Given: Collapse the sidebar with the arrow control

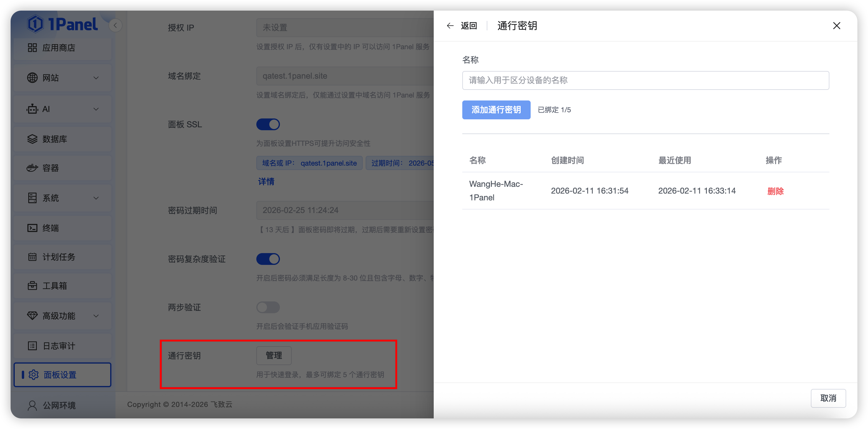Looking at the screenshot, I should (115, 25).
